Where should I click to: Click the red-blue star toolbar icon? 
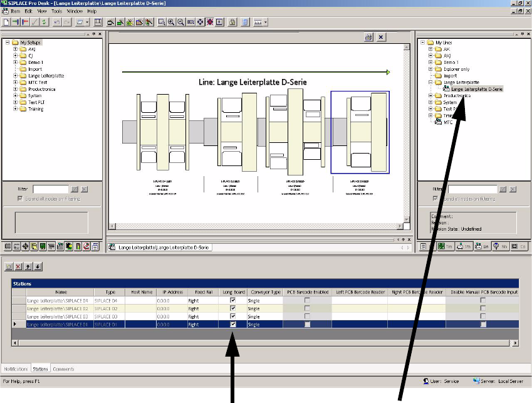pos(210,23)
